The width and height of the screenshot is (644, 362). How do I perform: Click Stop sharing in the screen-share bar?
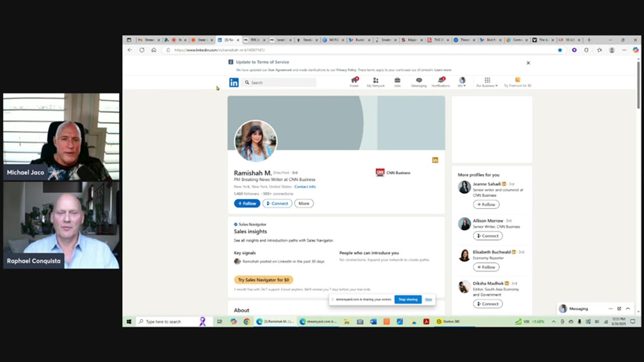tap(408, 300)
